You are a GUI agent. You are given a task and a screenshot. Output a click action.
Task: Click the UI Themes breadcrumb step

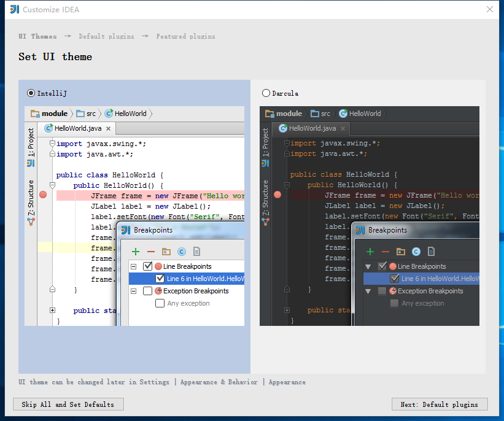pos(37,36)
